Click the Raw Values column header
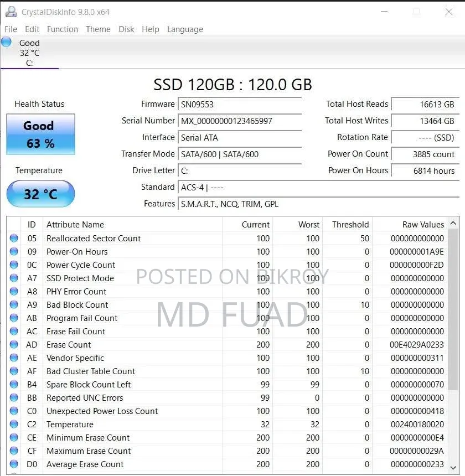Image resolution: width=465 pixels, height=476 pixels. coord(410,225)
